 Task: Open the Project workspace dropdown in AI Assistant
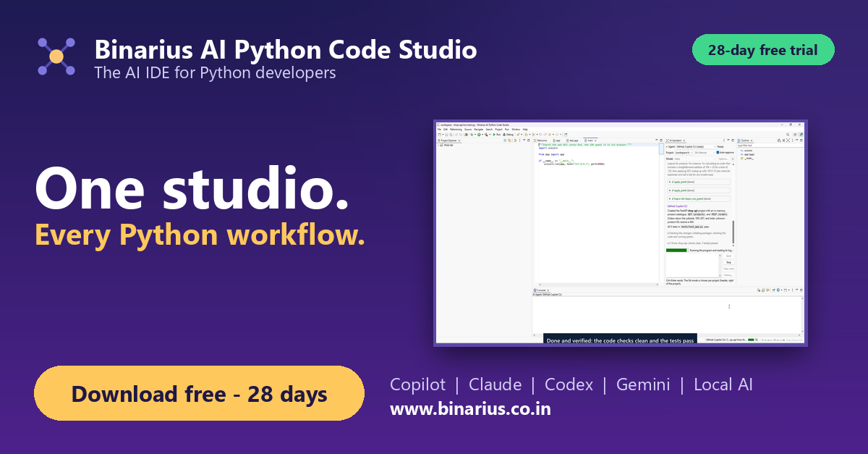pyautogui.click(x=684, y=153)
